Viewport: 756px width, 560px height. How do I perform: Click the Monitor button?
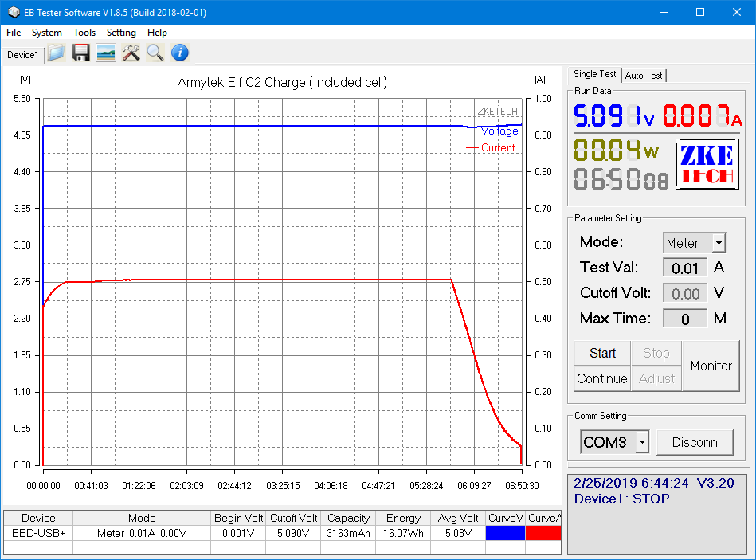click(x=711, y=366)
